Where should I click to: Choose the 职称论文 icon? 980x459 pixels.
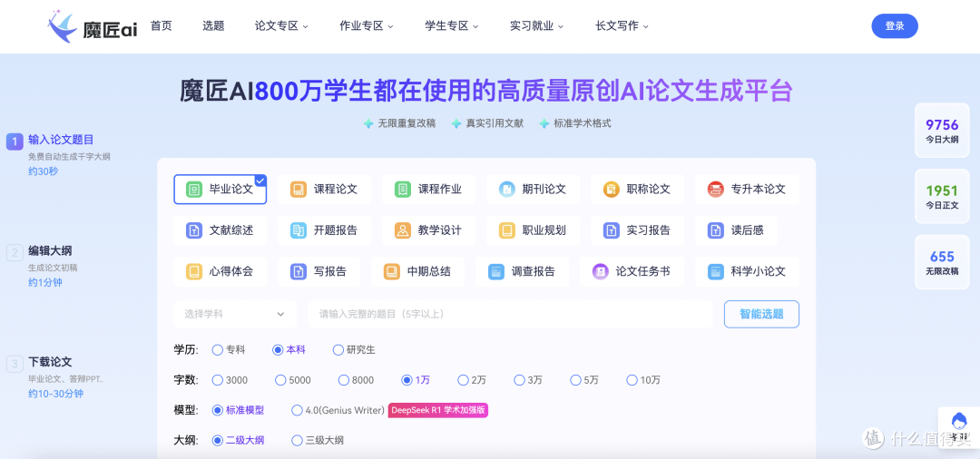click(x=612, y=190)
